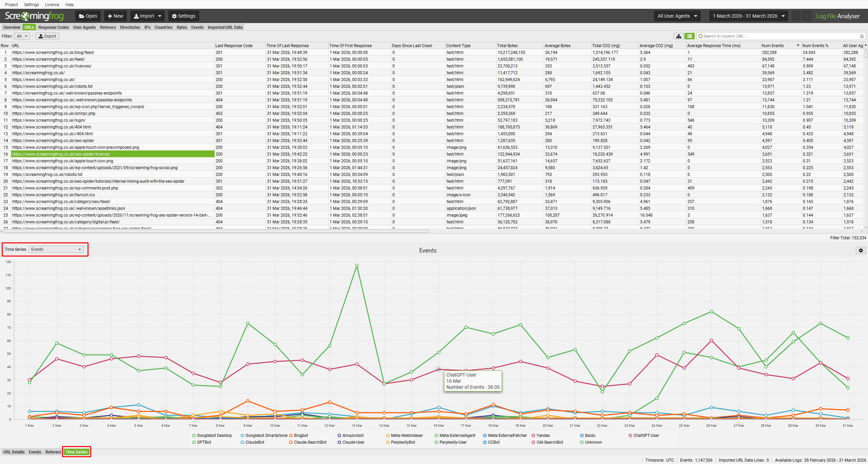The width and height of the screenshot is (868, 464).
Task: Select the list view mode icon
Action: coord(690,36)
